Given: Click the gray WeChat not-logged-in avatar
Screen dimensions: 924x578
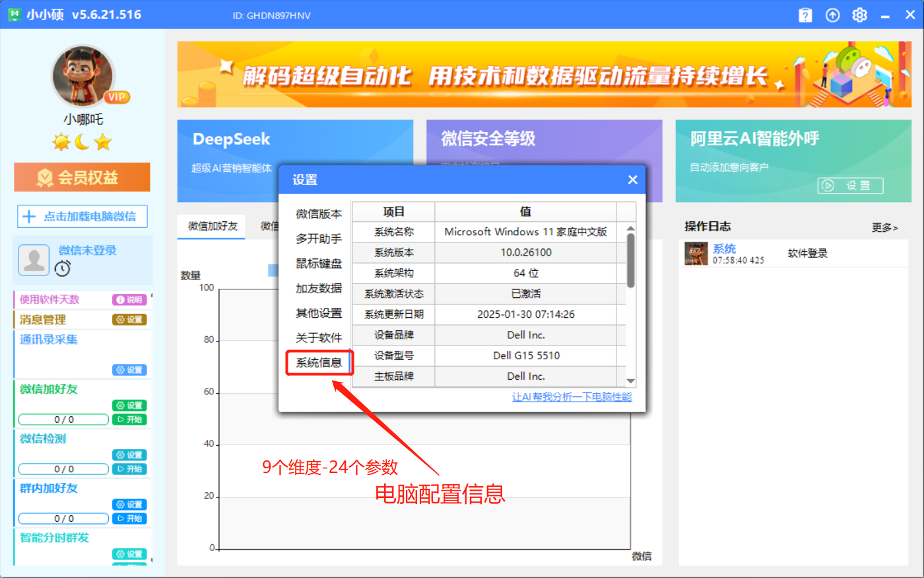Looking at the screenshot, I should [34, 260].
